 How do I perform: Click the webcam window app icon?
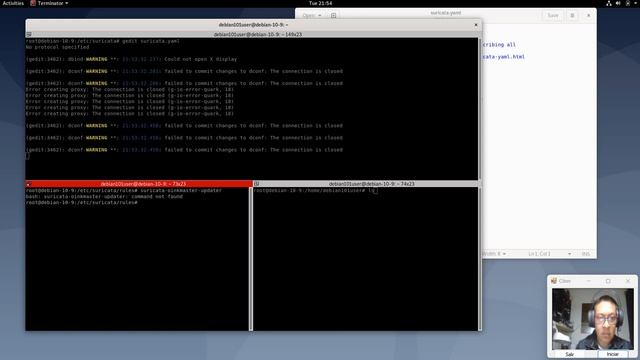(x=554, y=281)
